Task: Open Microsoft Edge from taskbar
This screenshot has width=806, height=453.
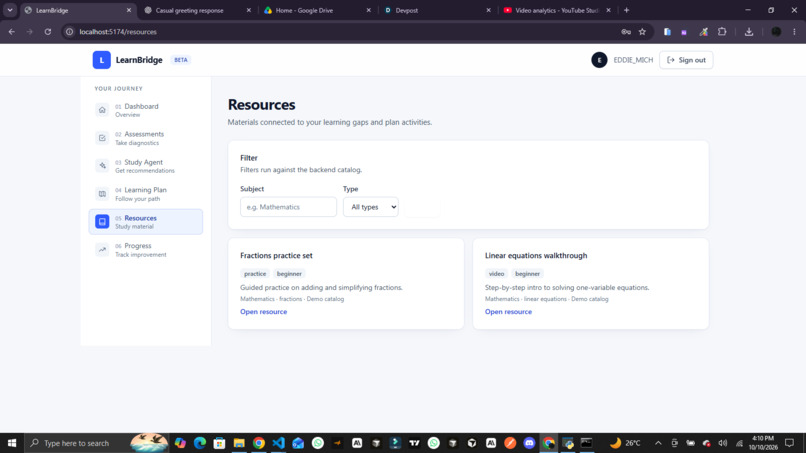Action: point(199,443)
